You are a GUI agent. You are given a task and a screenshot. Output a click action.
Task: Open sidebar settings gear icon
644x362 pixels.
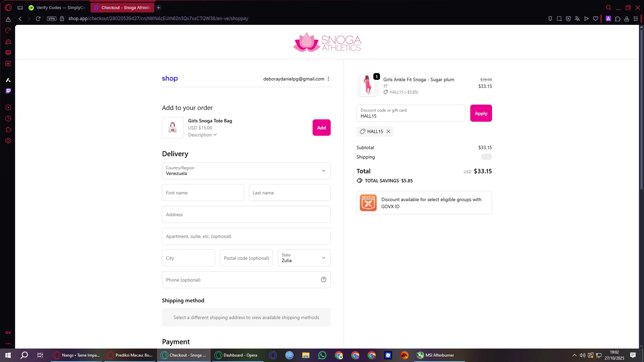click(8, 141)
